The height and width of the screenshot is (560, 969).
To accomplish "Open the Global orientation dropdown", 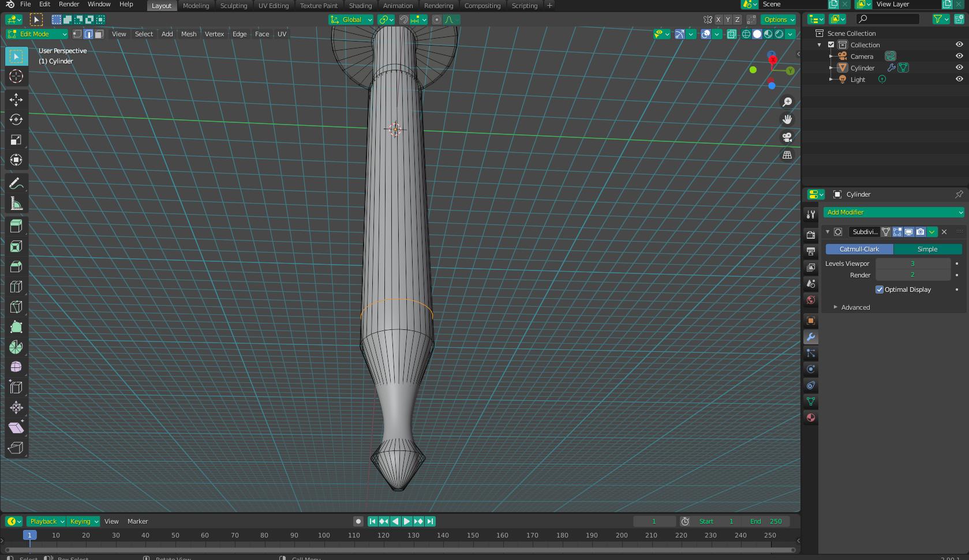I will 351,20.
